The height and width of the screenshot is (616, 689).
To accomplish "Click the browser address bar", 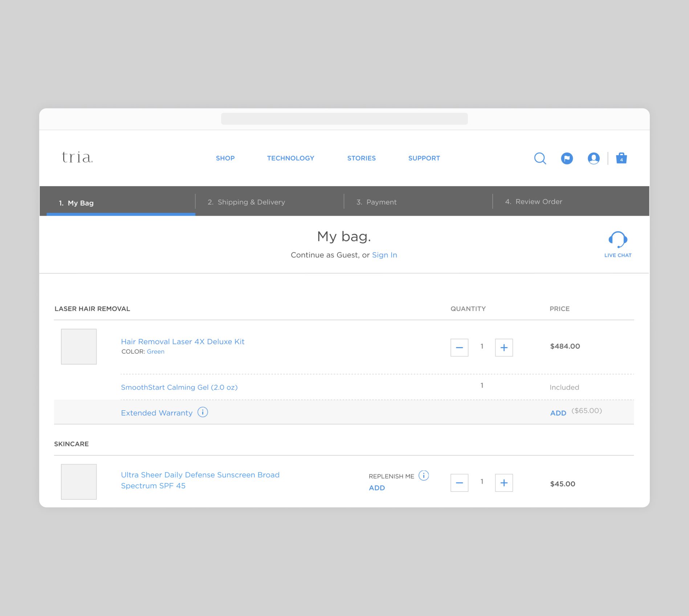I will coord(344,119).
